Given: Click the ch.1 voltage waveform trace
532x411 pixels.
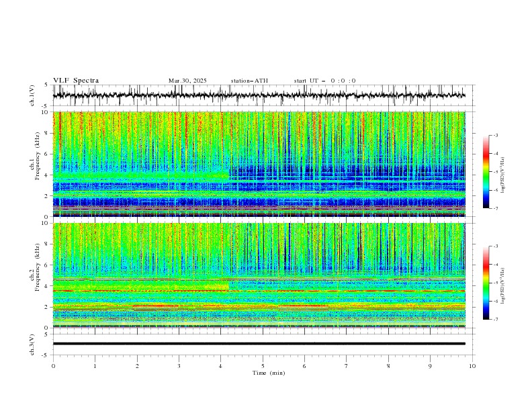Looking at the screenshot, I should [259, 95].
